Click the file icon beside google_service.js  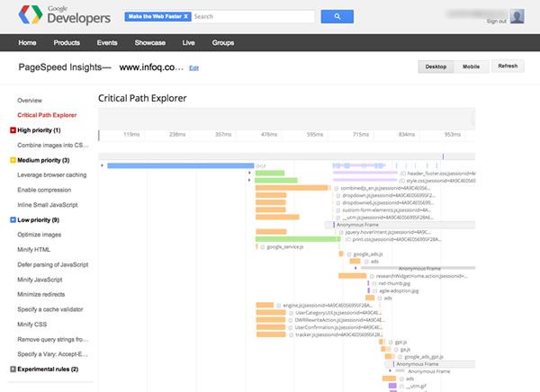(263, 247)
